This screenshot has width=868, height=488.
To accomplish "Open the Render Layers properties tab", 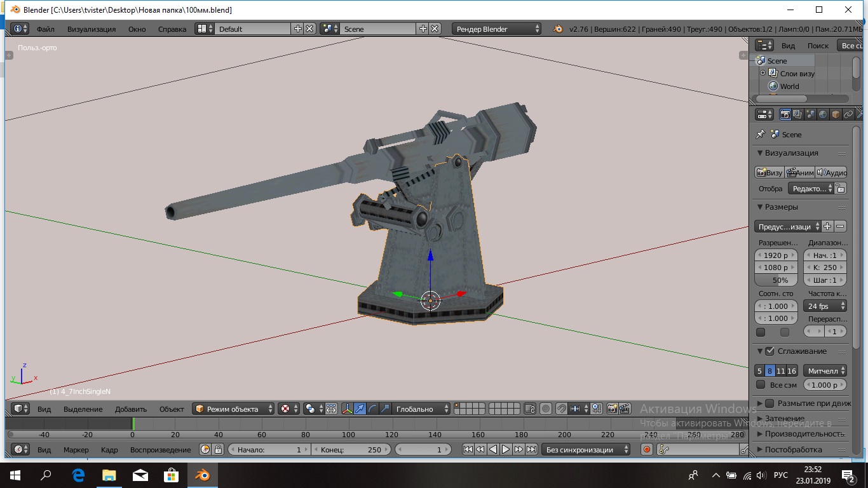I will 797,115.
